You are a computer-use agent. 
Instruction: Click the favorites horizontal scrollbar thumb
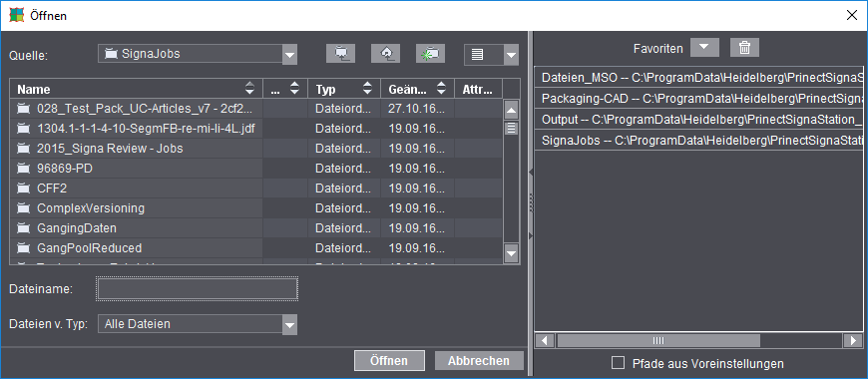pyautogui.click(x=658, y=340)
